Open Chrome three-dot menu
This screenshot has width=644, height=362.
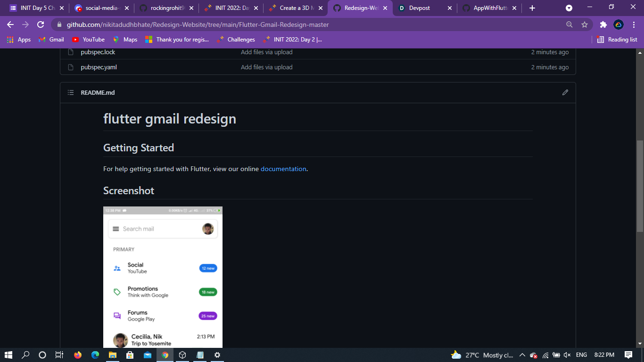point(634,25)
